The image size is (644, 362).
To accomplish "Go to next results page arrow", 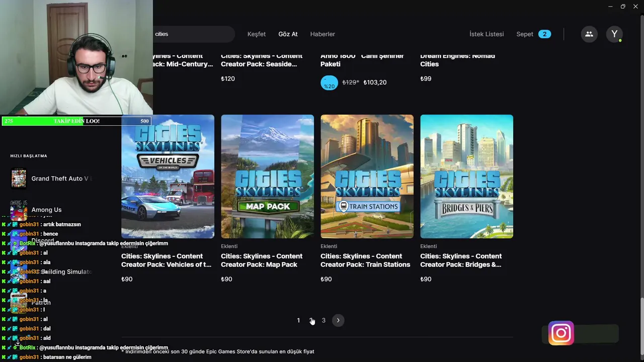I will click(338, 320).
